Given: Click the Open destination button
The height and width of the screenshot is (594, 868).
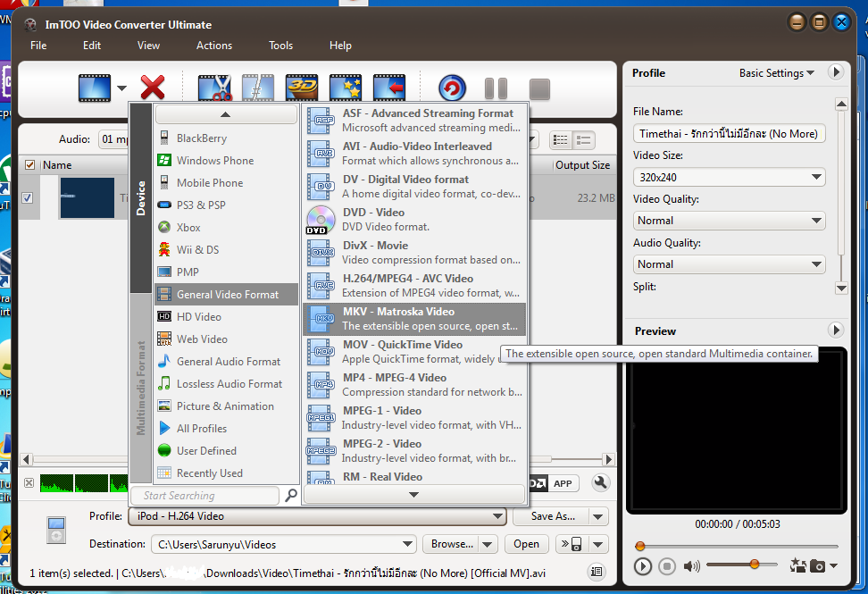Looking at the screenshot, I should (x=526, y=544).
